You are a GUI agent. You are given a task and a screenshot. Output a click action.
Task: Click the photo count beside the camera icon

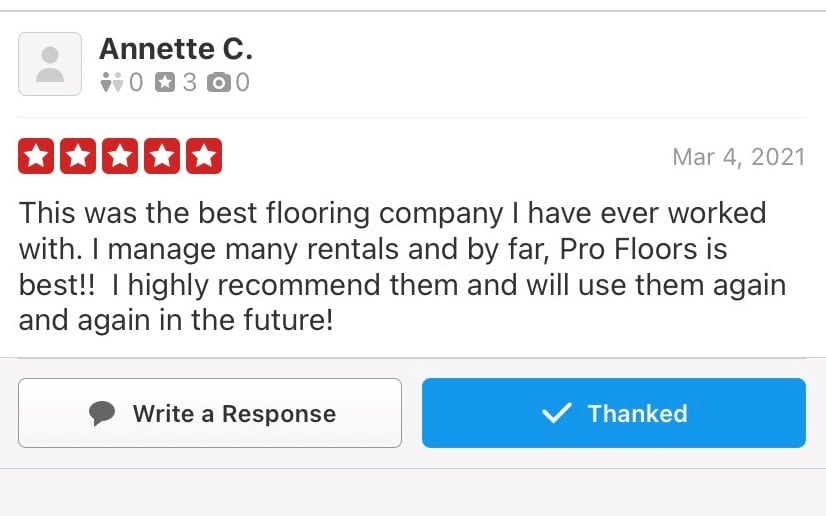click(x=242, y=84)
